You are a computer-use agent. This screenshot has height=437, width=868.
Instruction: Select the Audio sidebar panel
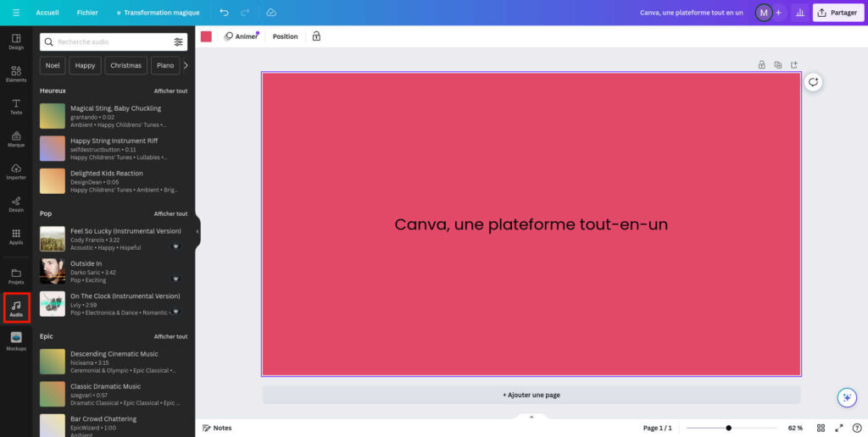tap(16, 308)
